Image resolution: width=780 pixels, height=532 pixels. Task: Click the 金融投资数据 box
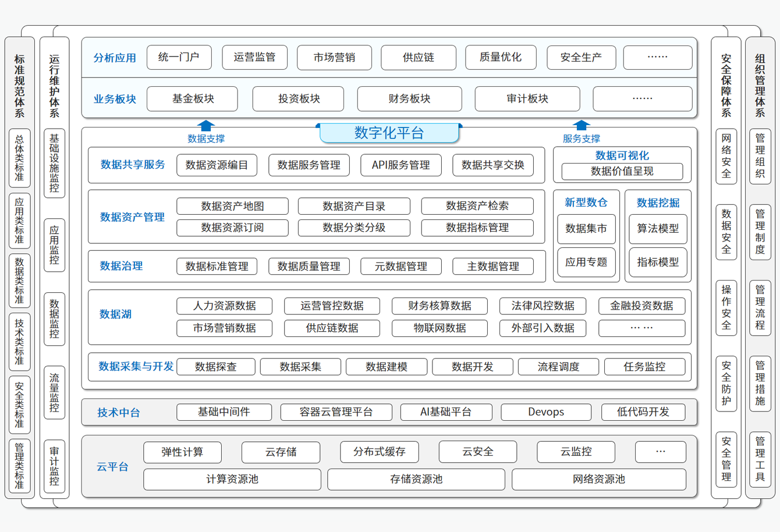click(642, 306)
